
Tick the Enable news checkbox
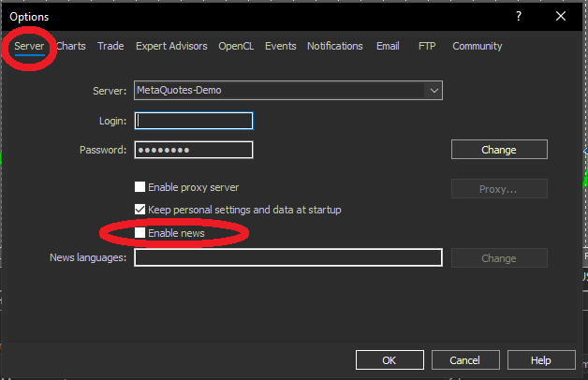[140, 233]
